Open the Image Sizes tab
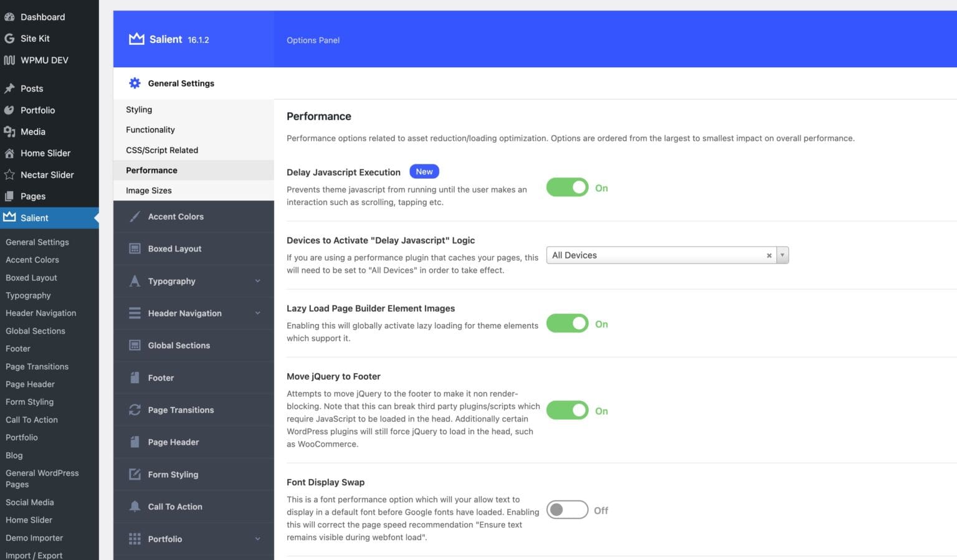This screenshot has height=560, width=957. pos(148,190)
